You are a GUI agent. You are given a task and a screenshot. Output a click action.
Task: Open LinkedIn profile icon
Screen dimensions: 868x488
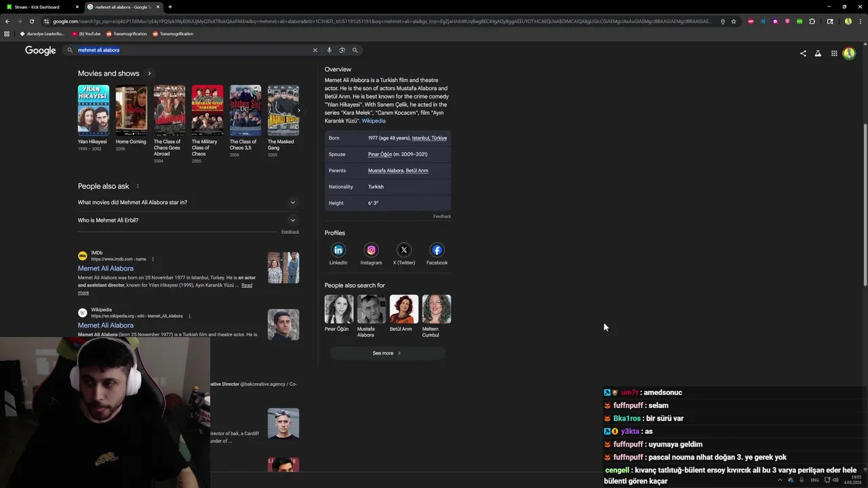coord(338,250)
